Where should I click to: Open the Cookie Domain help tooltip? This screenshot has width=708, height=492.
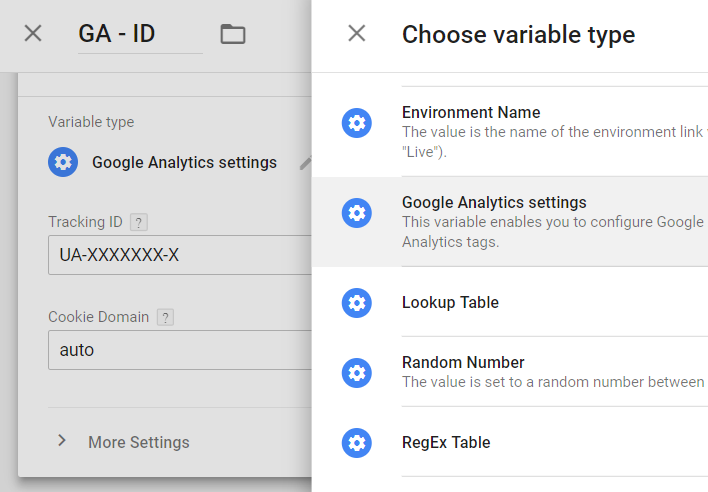pos(165,317)
